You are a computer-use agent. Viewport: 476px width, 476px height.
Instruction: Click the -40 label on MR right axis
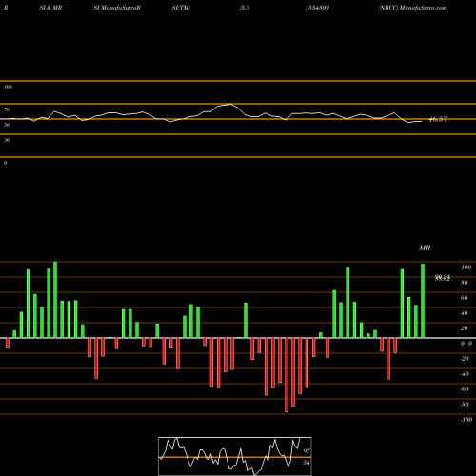tap(465, 374)
